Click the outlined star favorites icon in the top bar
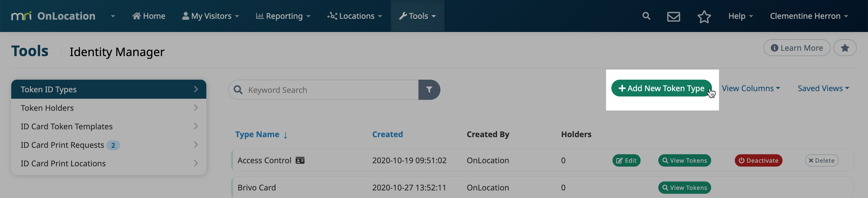 click(704, 17)
